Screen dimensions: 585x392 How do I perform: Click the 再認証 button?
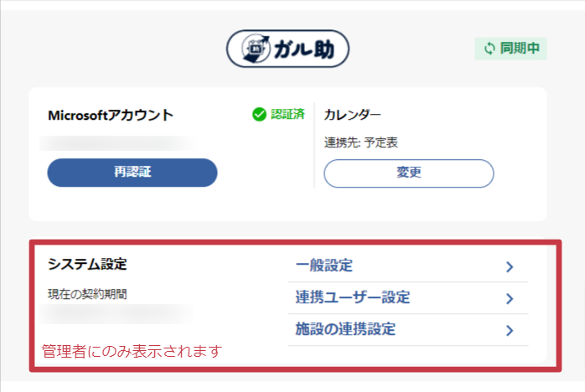coord(132,173)
